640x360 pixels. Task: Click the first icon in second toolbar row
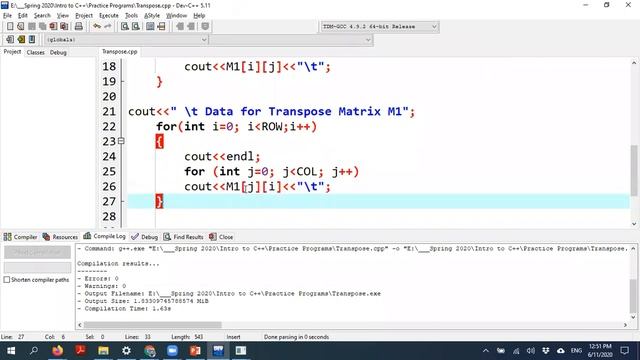[10, 40]
